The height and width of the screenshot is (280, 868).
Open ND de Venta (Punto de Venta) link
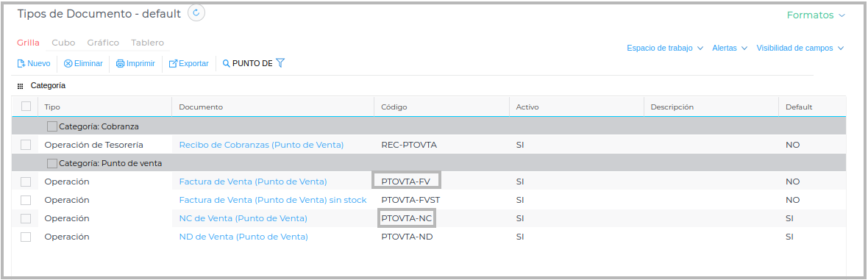point(243,237)
